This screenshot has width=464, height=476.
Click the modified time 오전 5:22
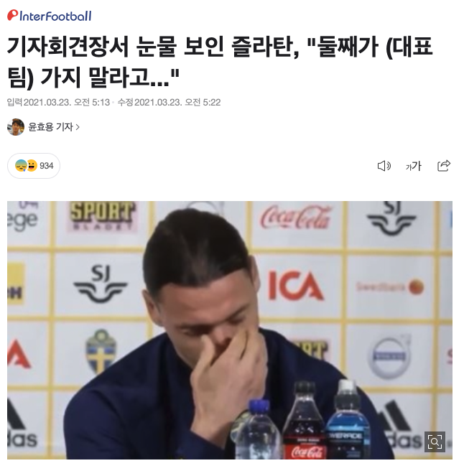tap(203, 103)
